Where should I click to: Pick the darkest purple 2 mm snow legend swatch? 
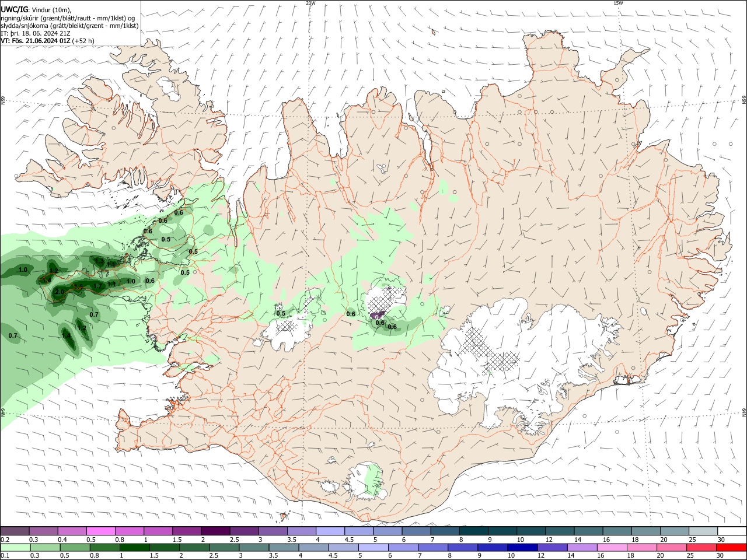pos(215,531)
